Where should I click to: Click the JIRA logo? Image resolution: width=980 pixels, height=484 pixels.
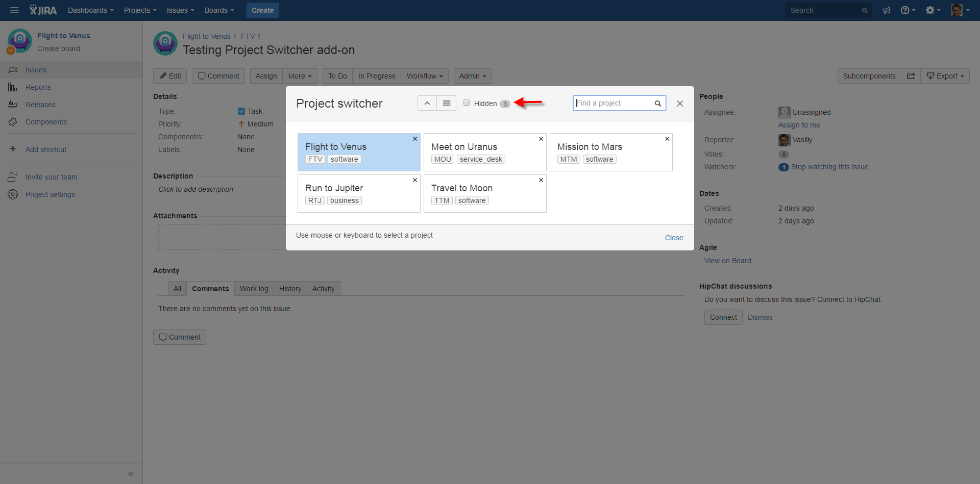tap(43, 10)
